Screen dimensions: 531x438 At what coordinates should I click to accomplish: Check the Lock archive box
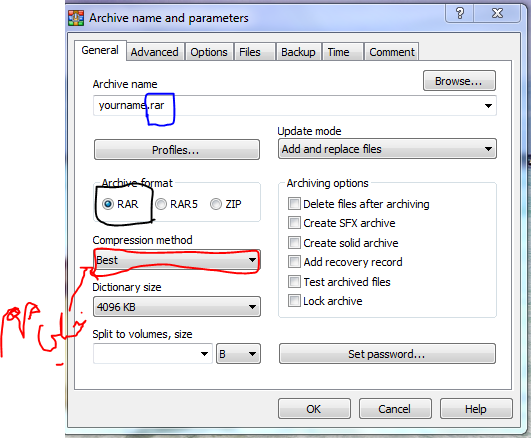tap(294, 301)
